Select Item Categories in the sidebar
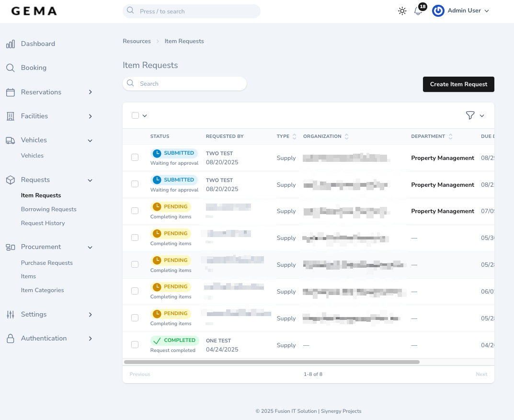 (42, 290)
